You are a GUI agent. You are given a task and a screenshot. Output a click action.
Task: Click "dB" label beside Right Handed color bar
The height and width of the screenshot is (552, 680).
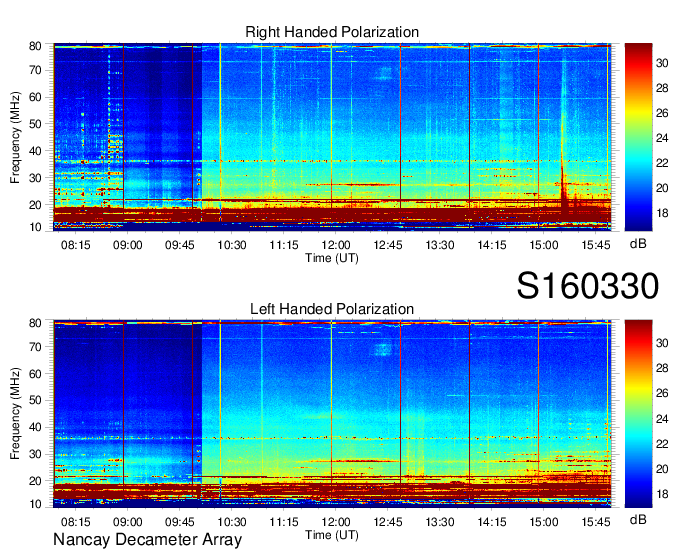click(638, 244)
